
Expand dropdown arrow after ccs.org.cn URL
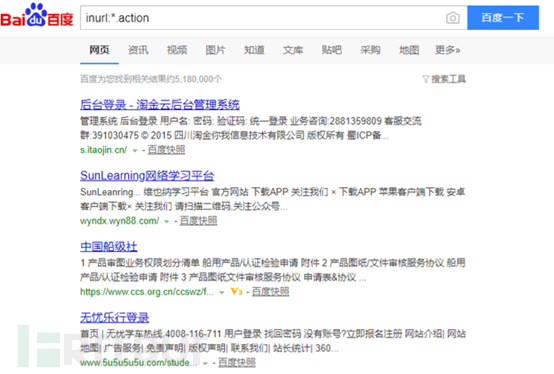222,292
